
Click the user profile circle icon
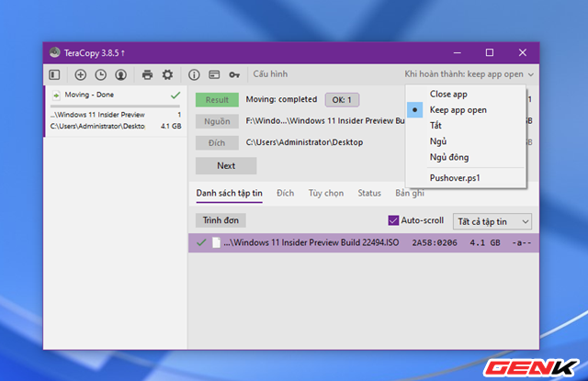pos(120,75)
